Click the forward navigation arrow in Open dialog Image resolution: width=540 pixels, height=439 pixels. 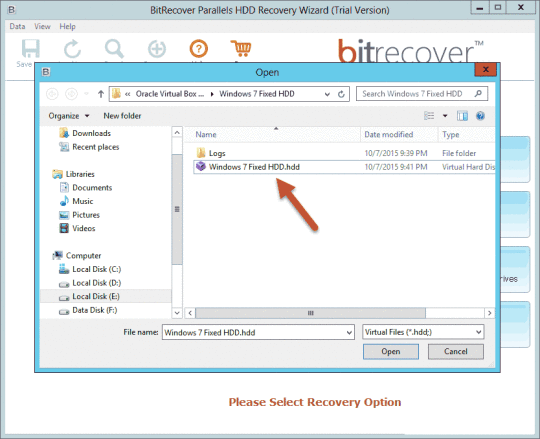[x=72, y=94]
